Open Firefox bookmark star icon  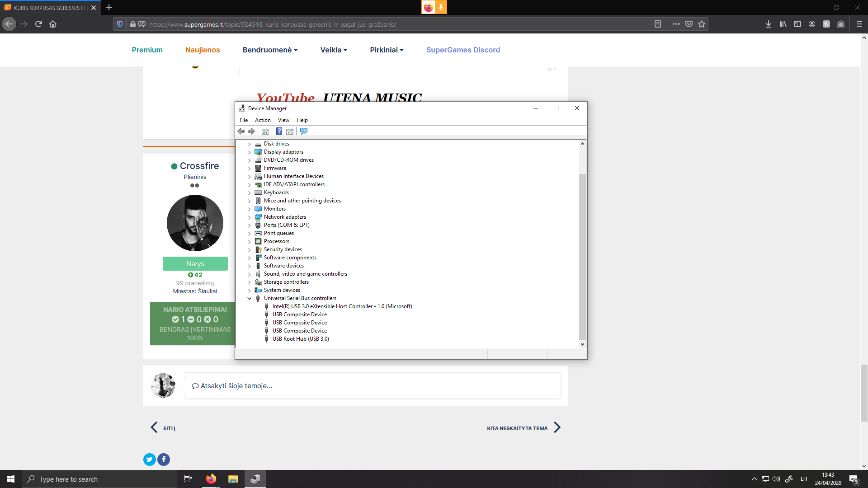click(x=702, y=24)
